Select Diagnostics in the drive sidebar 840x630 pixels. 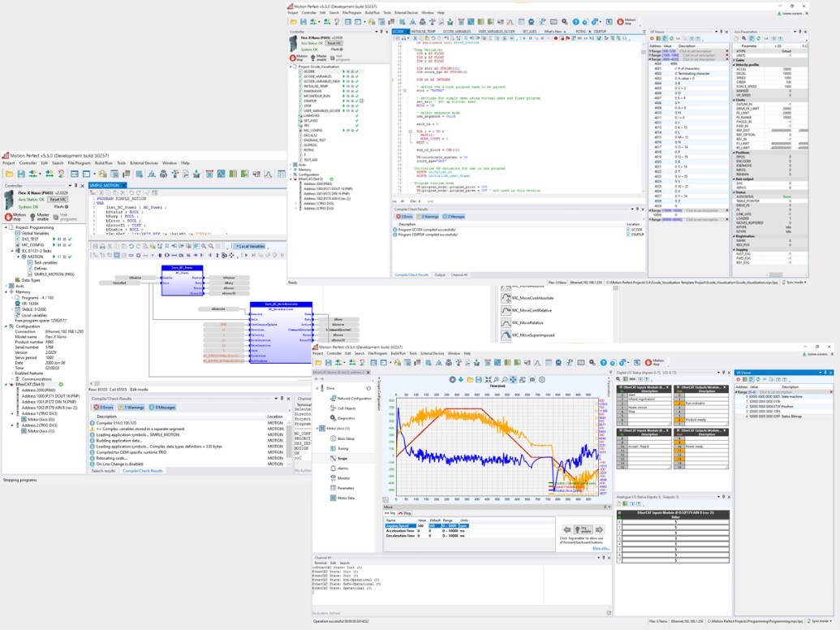(x=346, y=418)
